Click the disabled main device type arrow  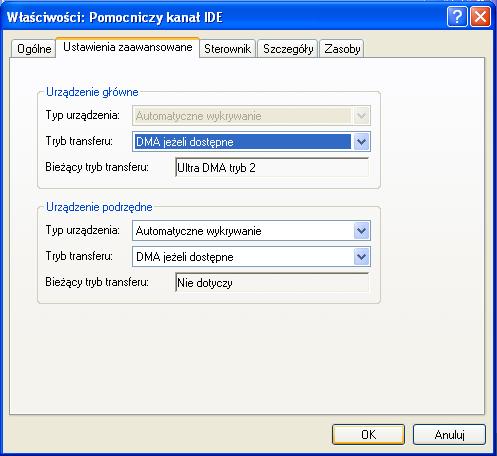pos(361,116)
